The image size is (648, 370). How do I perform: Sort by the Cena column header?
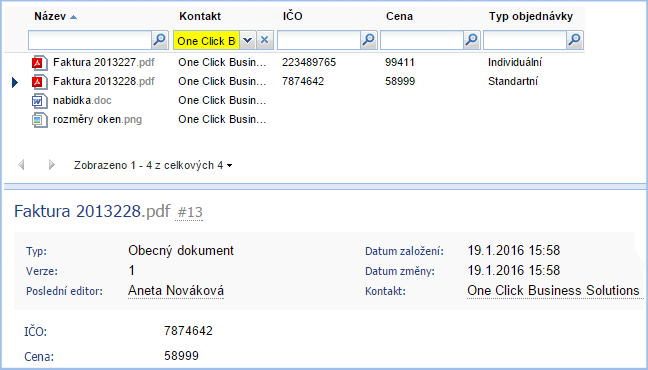pos(399,17)
